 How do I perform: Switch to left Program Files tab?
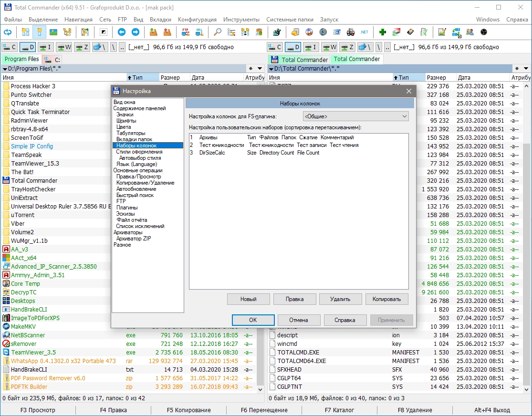point(22,59)
